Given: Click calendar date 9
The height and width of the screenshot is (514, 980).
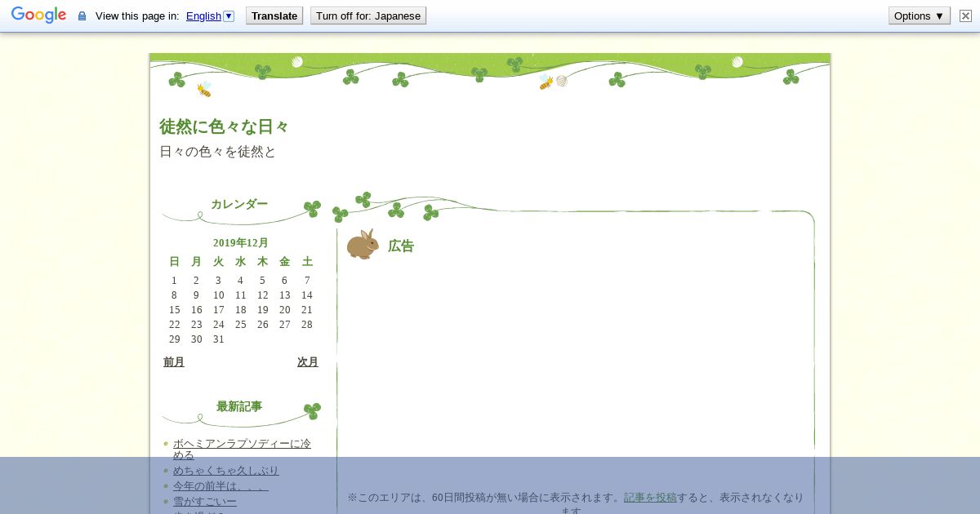Looking at the screenshot, I should [x=196, y=295].
